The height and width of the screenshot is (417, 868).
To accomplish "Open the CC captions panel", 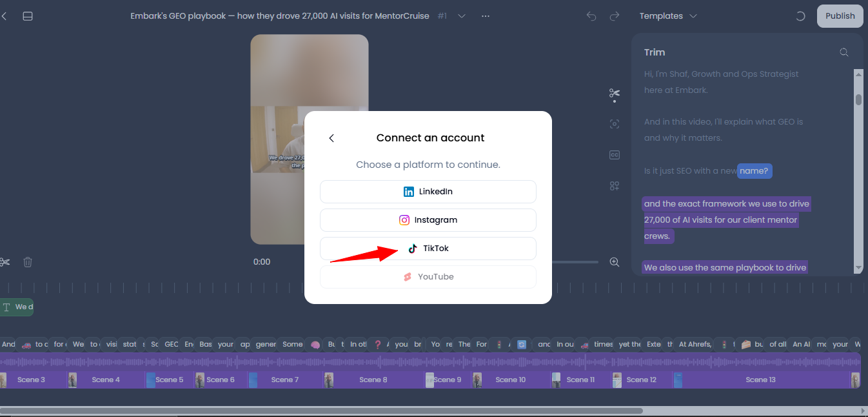I will pyautogui.click(x=615, y=155).
